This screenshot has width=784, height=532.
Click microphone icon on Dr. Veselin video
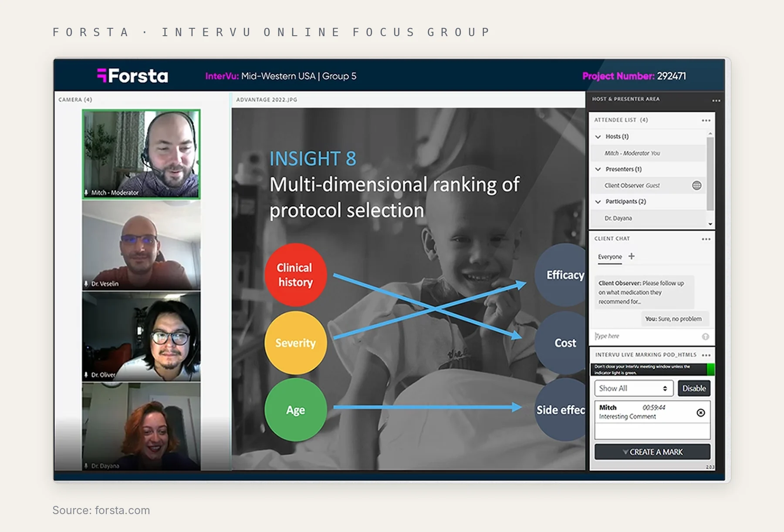86,284
